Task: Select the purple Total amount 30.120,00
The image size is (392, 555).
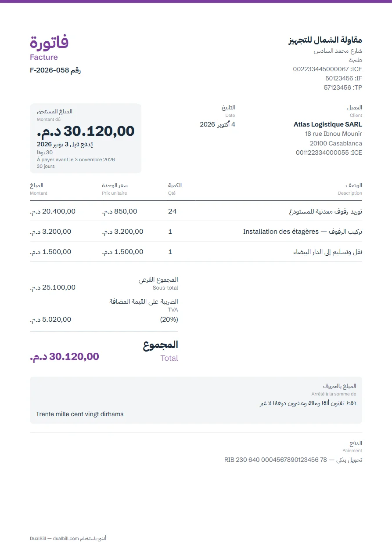Action: [x=65, y=356]
